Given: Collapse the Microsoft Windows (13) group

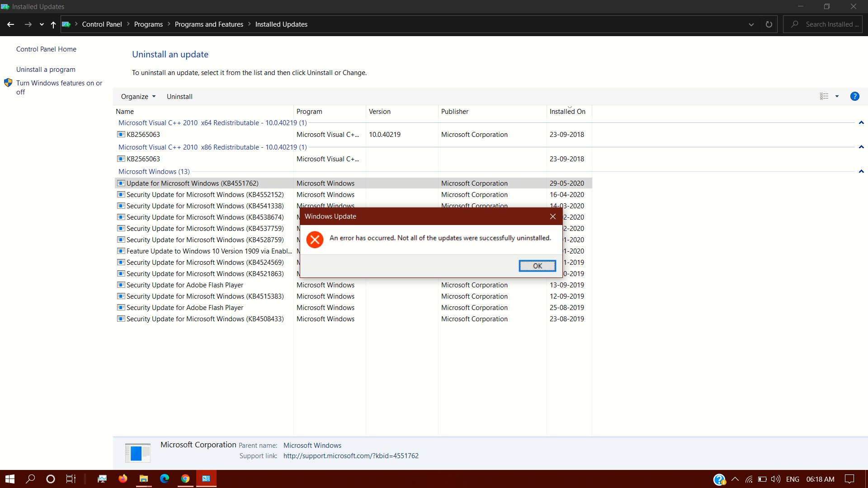Looking at the screenshot, I should tap(861, 172).
